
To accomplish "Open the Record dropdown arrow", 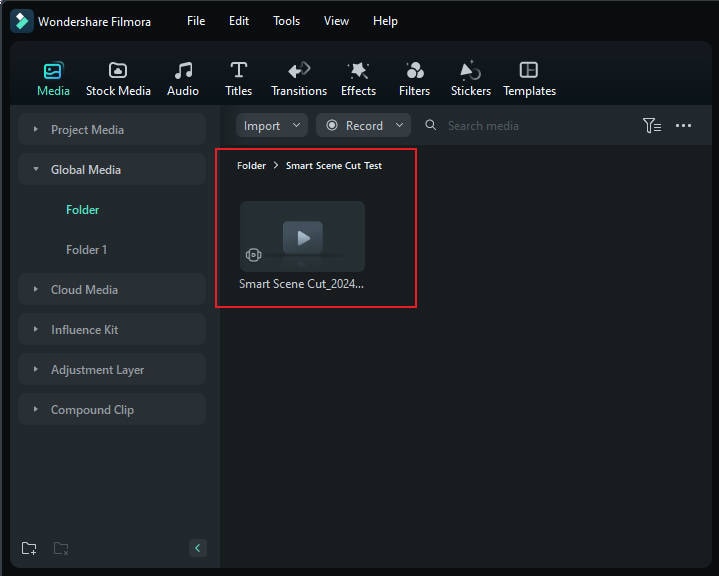I will (x=399, y=125).
